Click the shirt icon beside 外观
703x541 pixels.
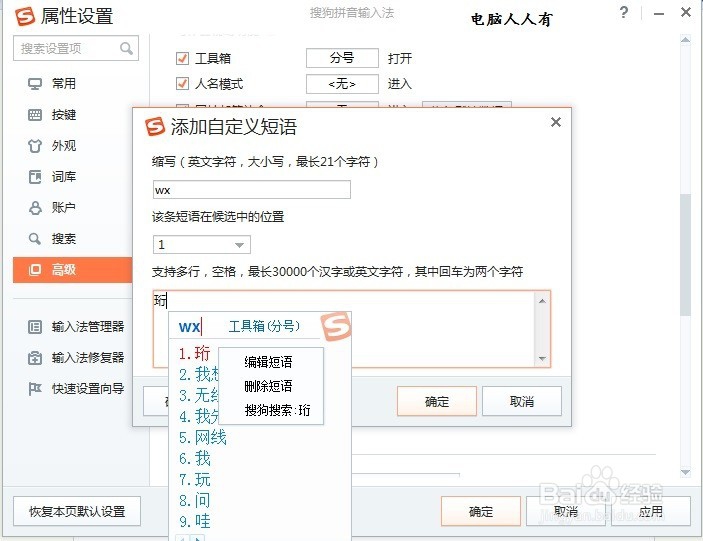tap(35, 146)
